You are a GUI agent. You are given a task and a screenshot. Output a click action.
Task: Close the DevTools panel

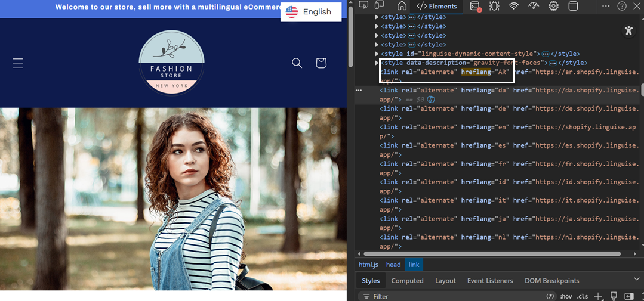(x=637, y=6)
